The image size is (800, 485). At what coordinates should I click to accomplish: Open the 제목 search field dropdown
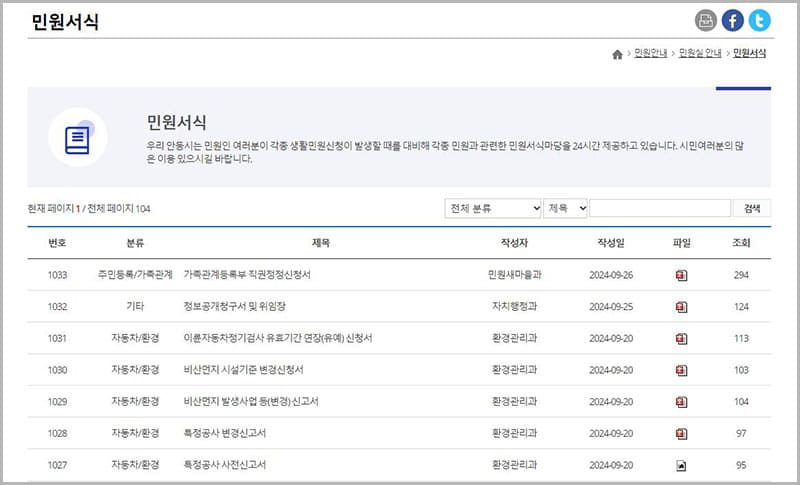(x=565, y=209)
